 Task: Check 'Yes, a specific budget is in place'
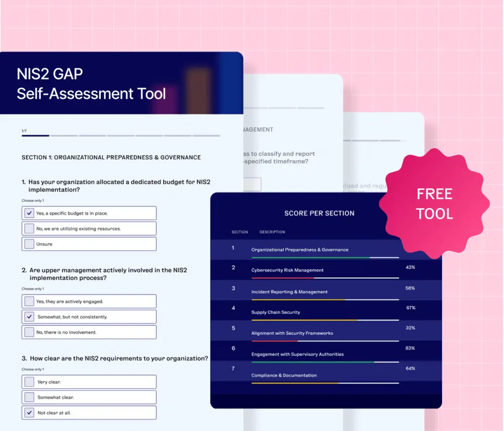click(29, 213)
